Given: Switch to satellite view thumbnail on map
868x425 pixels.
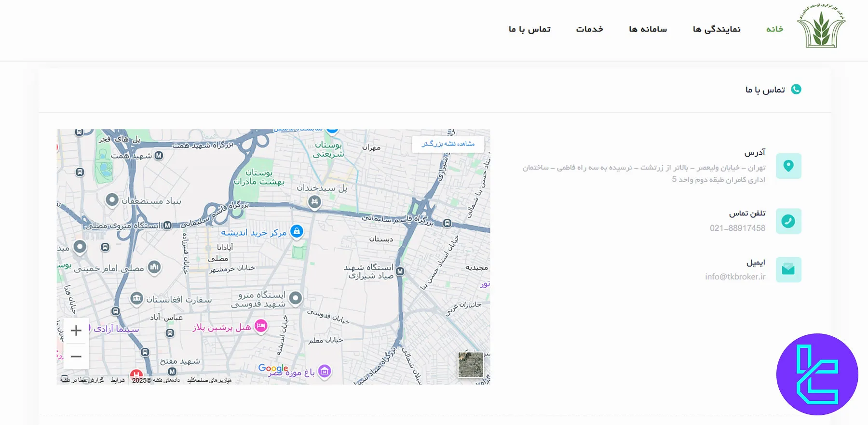Looking at the screenshot, I should click(x=471, y=364).
